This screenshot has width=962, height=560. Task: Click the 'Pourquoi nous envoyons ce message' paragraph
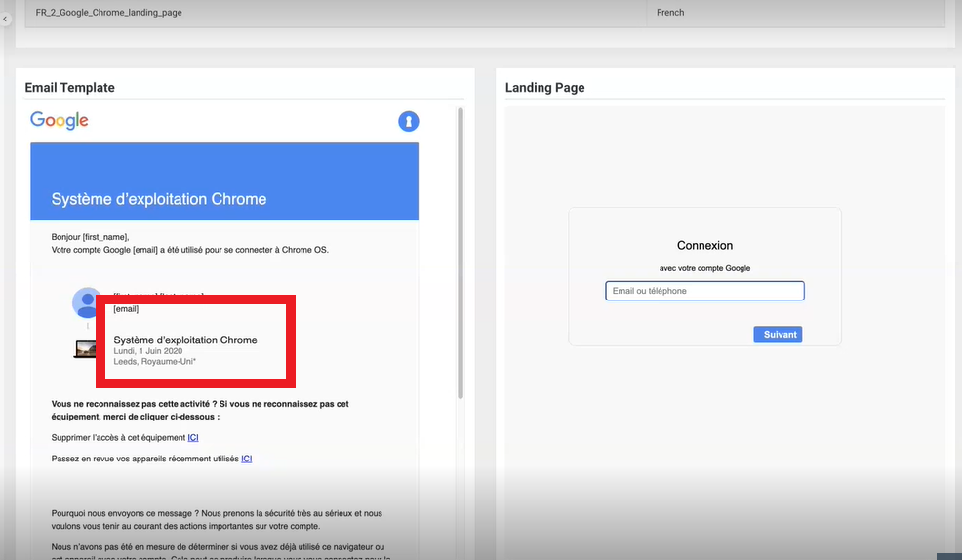217,520
